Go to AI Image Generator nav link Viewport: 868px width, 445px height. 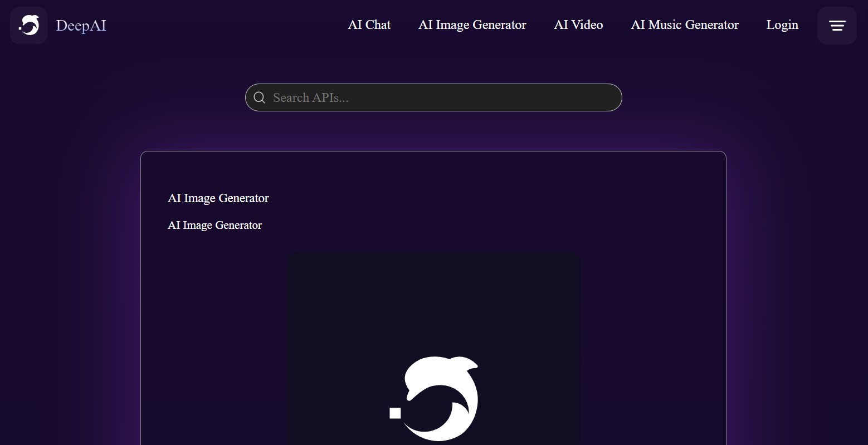point(472,25)
